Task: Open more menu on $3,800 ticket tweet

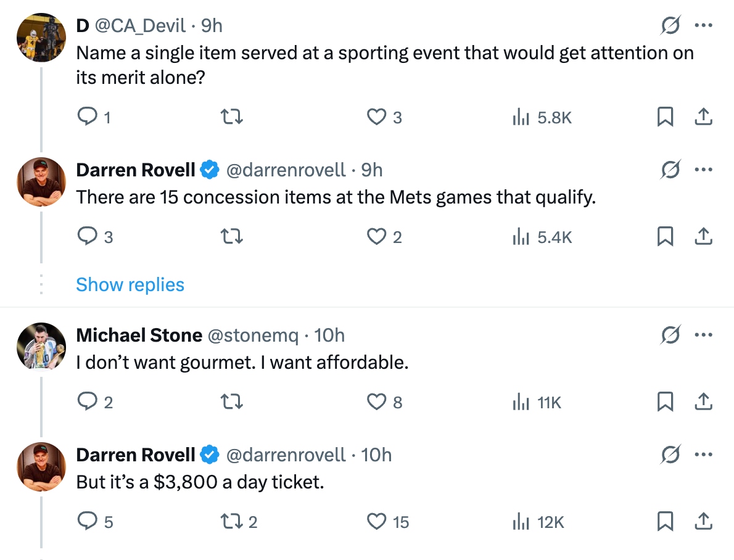Action: tap(704, 455)
